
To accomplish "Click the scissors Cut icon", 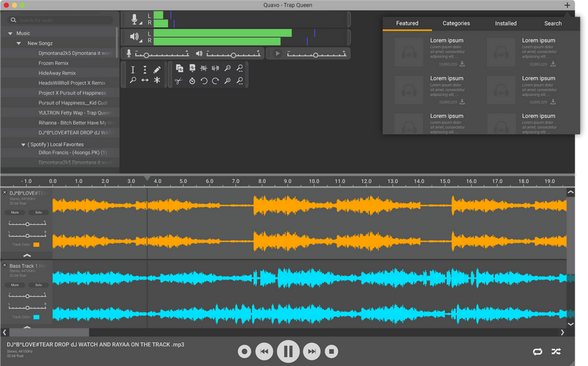I will (x=179, y=81).
